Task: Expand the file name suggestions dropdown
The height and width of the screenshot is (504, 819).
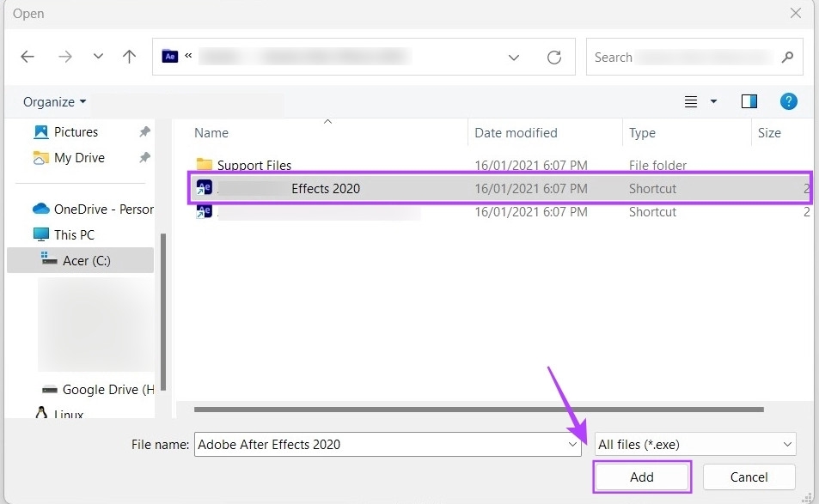Action: pos(572,444)
